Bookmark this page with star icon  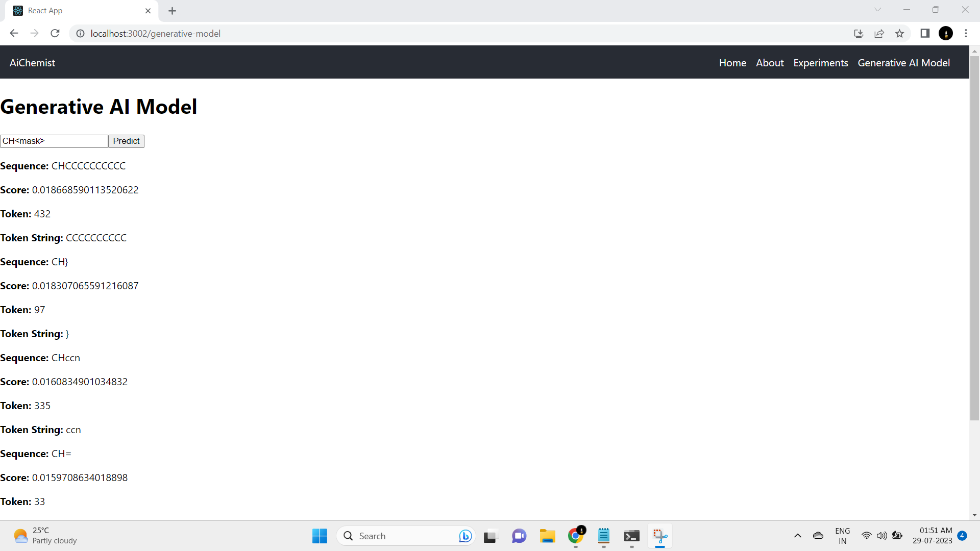[899, 34]
